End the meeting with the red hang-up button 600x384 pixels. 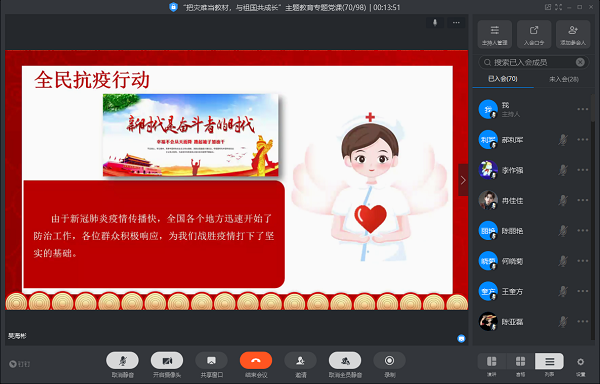click(256, 360)
